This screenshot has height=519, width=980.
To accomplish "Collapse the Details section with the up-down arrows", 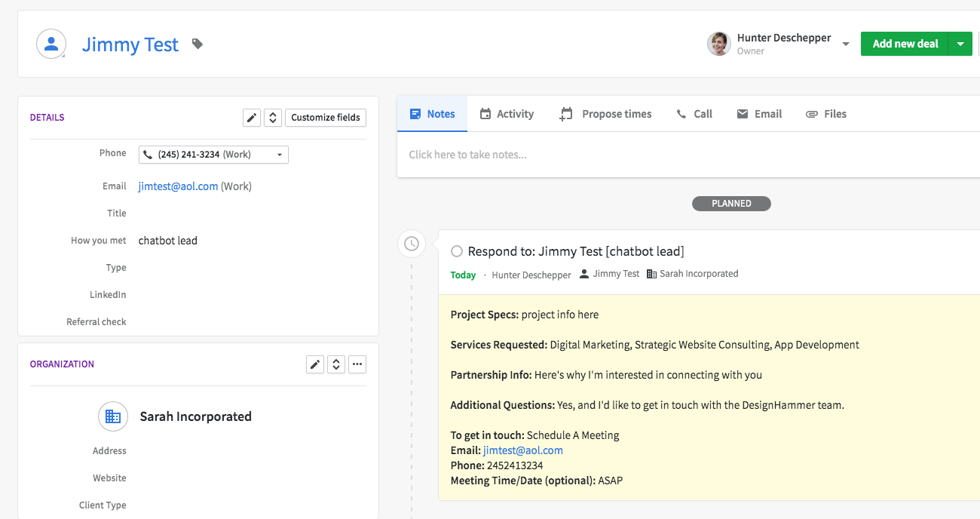I will point(273,118).
